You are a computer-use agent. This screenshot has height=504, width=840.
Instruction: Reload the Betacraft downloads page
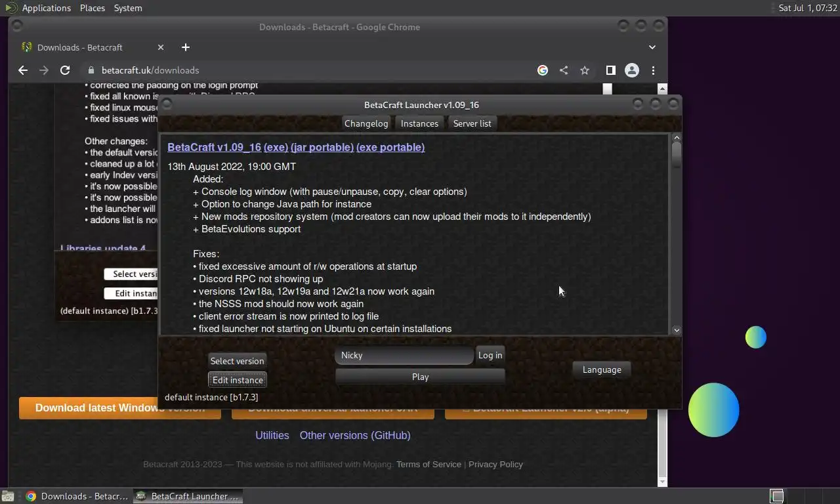click(x=65, y=70)
